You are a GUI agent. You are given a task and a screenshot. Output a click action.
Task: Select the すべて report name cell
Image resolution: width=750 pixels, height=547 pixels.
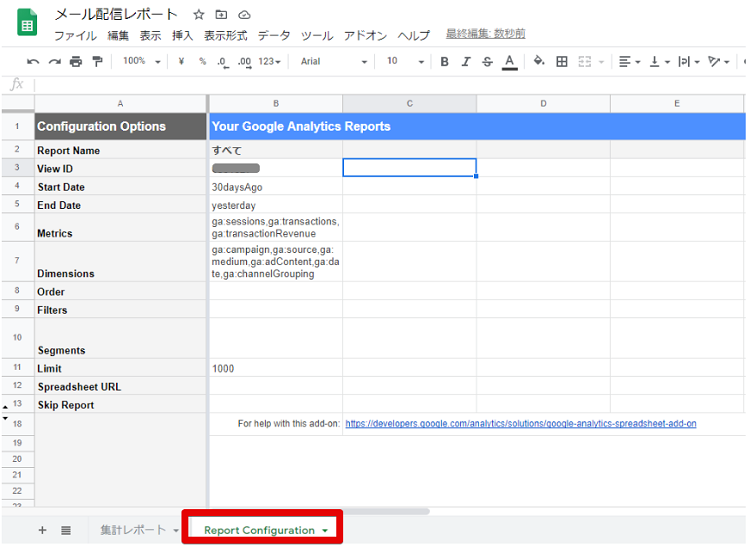click(x=276, y=150)
